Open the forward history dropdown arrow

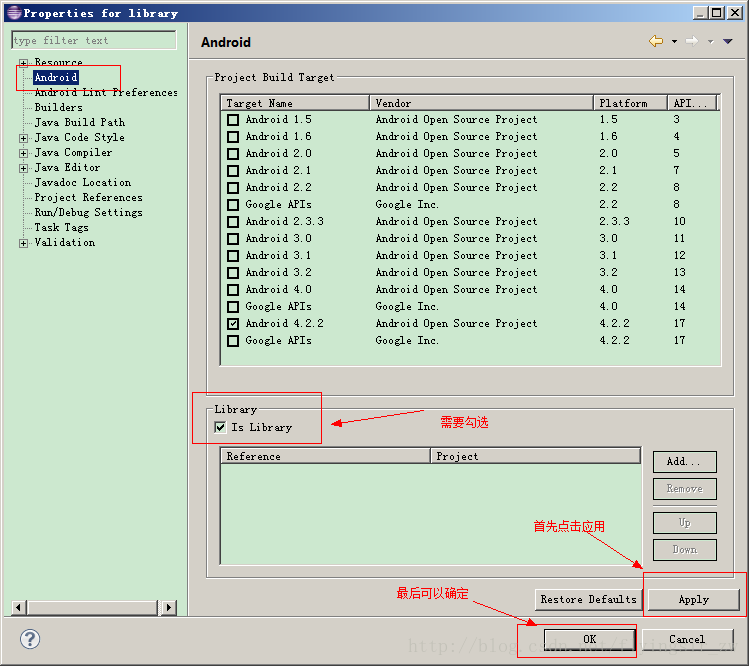(x=710, y=42)
